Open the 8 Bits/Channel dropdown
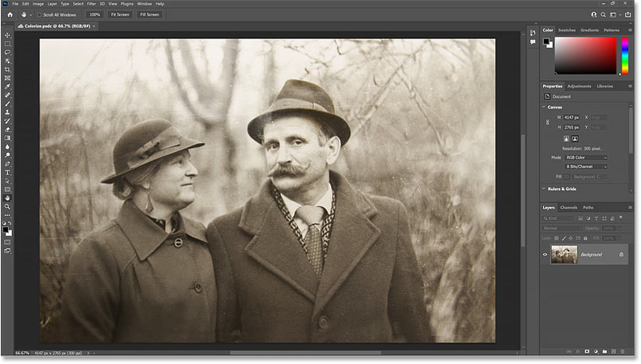641x364 pixels. click(x=586, y=167)
